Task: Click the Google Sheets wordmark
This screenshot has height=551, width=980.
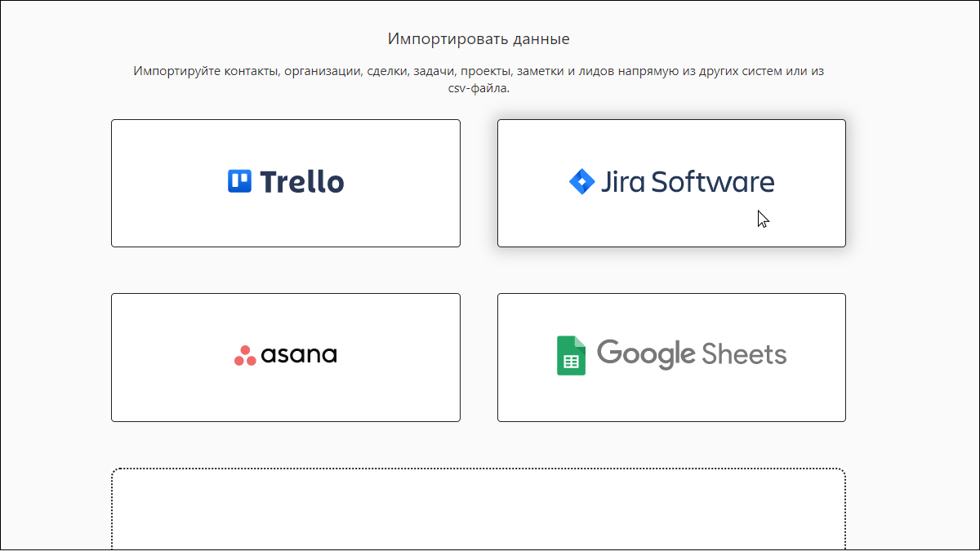Action: coord(693,354)
